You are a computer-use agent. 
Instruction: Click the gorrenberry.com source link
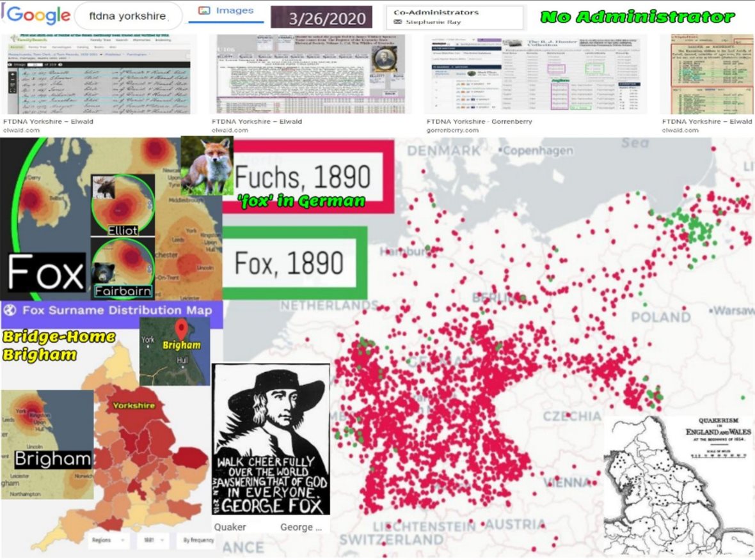pos(452,130)
